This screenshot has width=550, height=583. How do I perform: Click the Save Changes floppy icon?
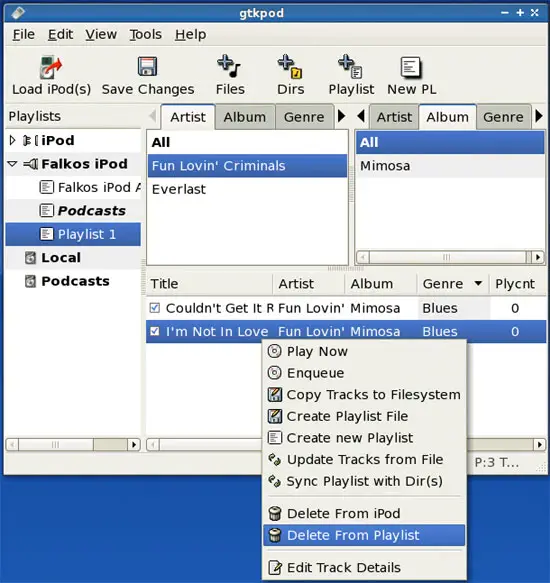tap(147, 67)
